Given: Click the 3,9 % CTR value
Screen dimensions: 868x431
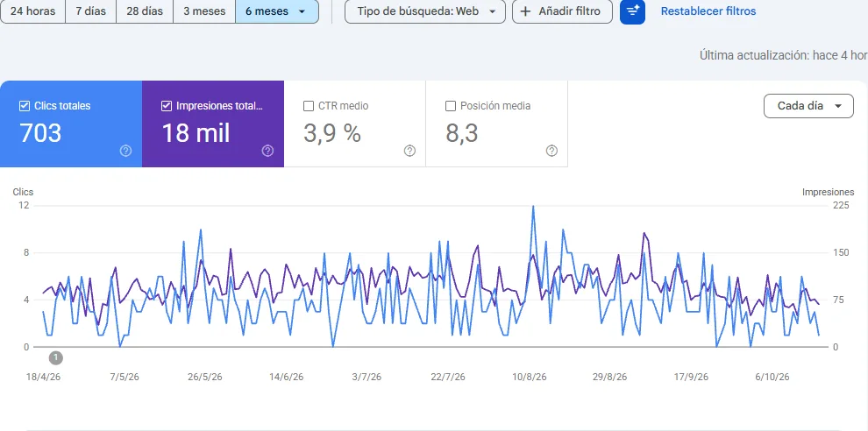Looking at the screenshot, I should (332, 133).
